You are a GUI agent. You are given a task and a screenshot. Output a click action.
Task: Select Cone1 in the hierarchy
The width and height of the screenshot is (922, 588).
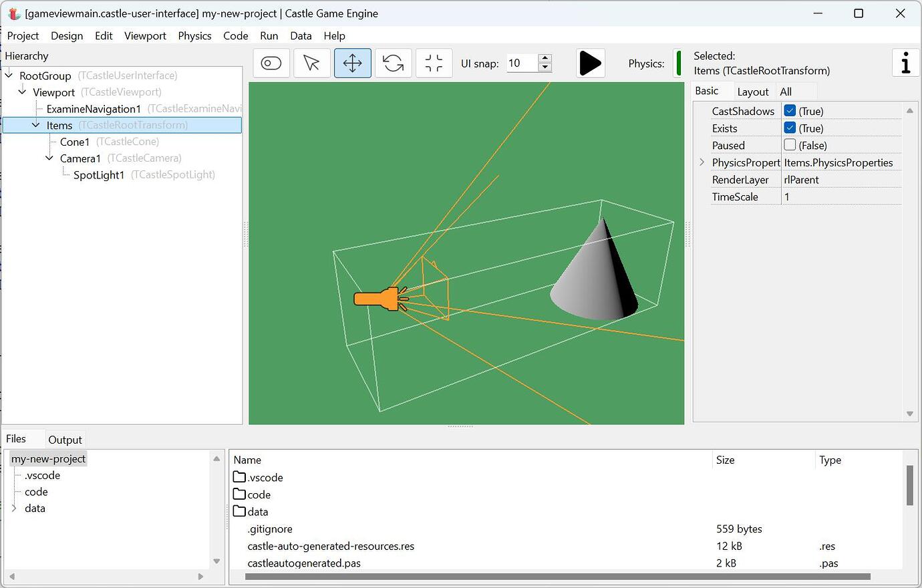[73, 142]
